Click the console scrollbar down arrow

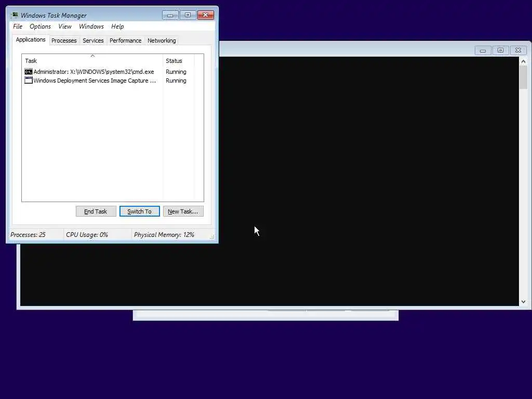tap(523, 302)
